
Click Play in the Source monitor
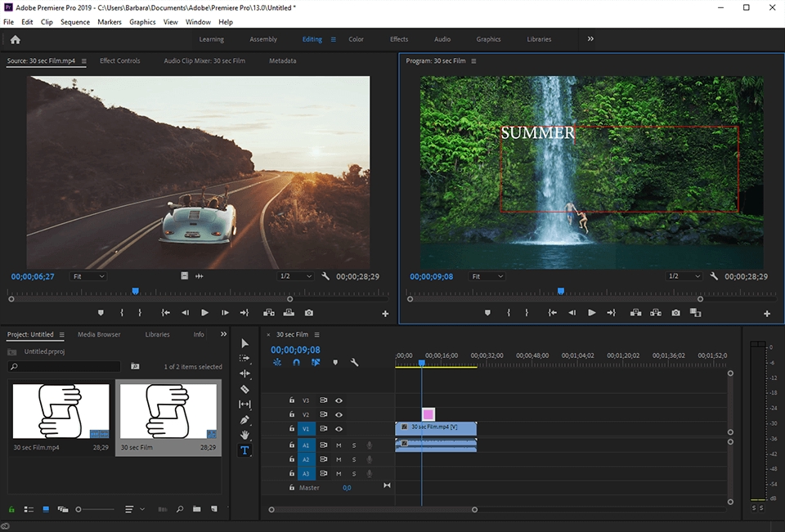pyautogui.click(x=204, y=312)
